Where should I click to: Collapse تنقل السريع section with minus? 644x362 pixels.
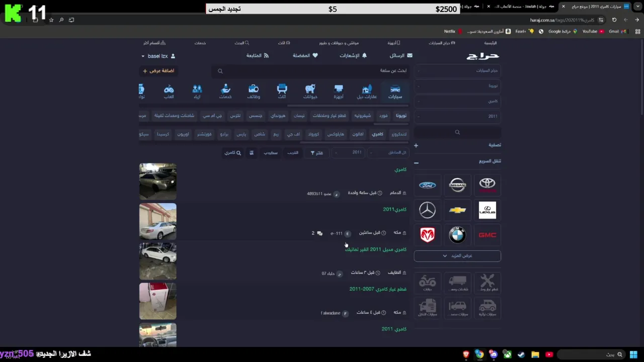point(416,163)
